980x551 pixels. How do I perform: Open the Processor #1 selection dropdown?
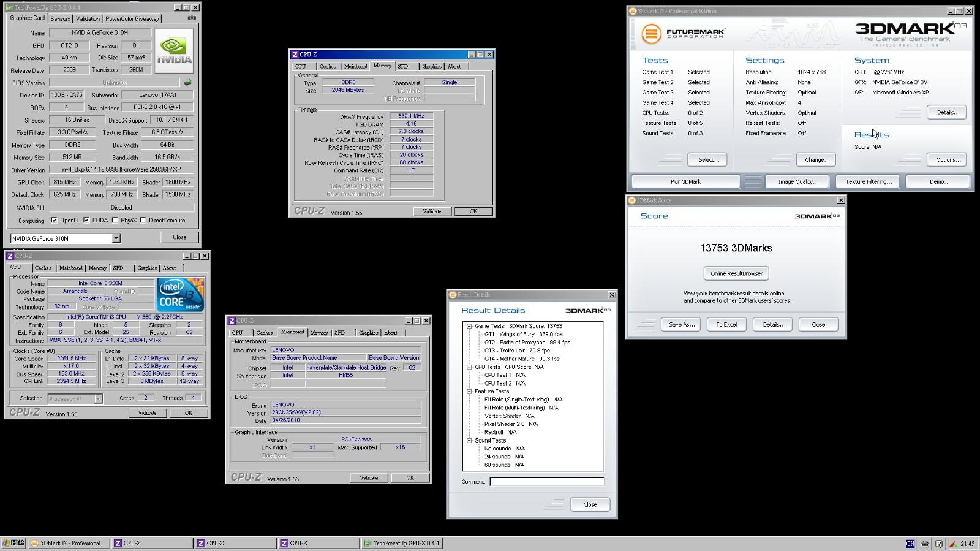tap(98, 398)
